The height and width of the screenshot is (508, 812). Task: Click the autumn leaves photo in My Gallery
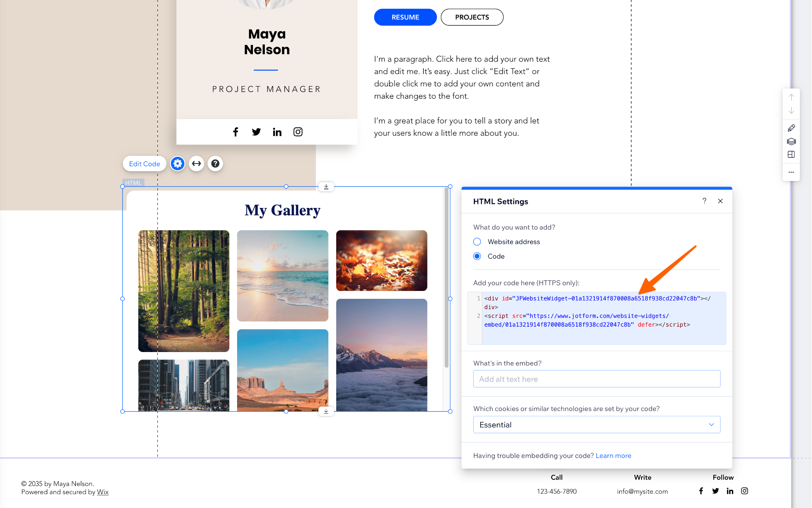[382, 260]
